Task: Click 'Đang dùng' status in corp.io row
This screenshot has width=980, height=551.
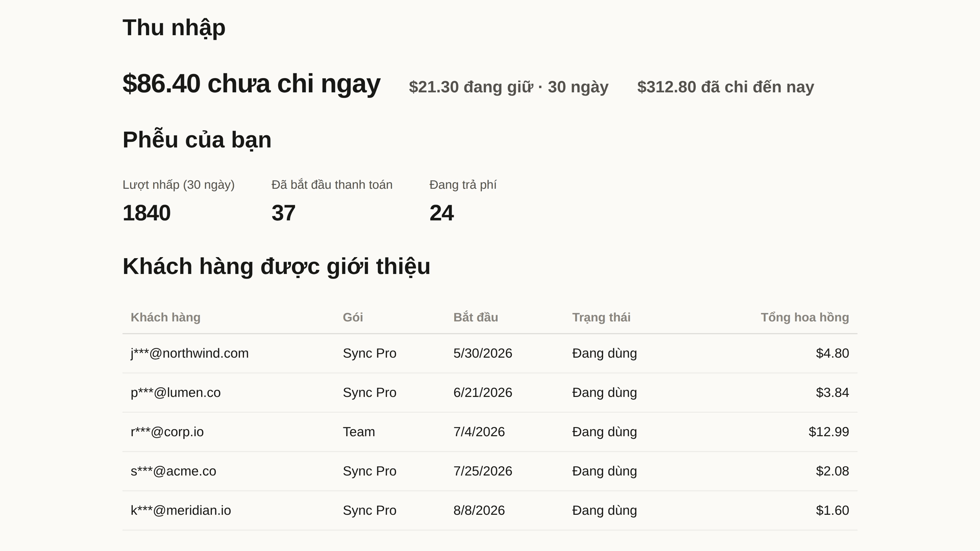Action: [x=604, y=432]
